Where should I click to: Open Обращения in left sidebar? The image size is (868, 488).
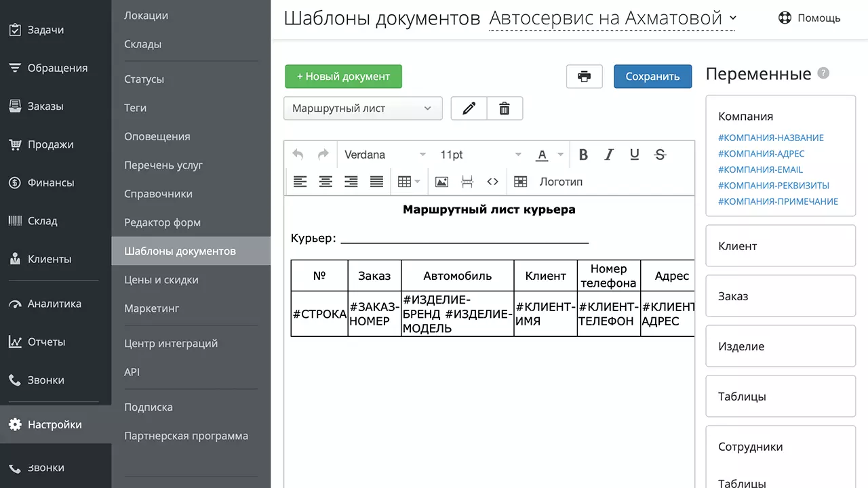[56, 68]
